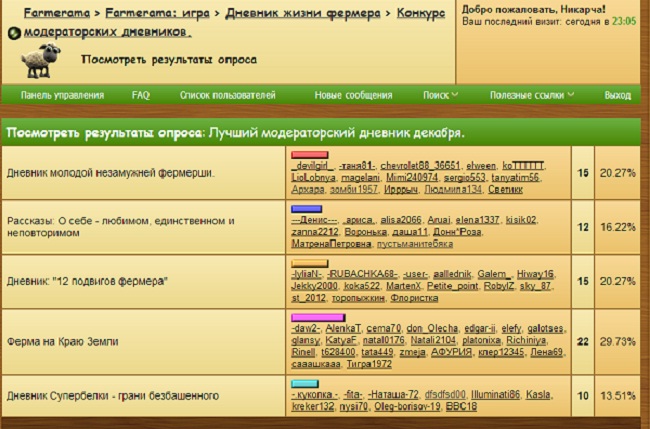Open voter profile Тигра1972
The image size is (650, 429).
(369, 365)
